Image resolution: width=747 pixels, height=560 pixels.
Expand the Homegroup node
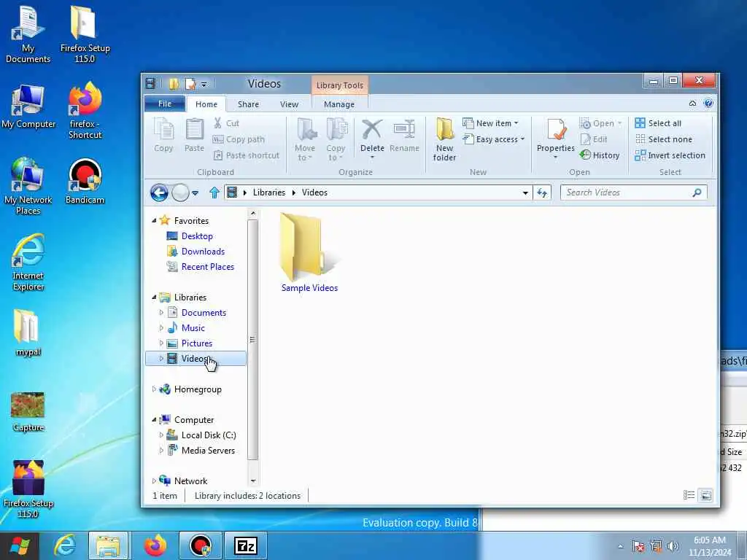[154, 389]
